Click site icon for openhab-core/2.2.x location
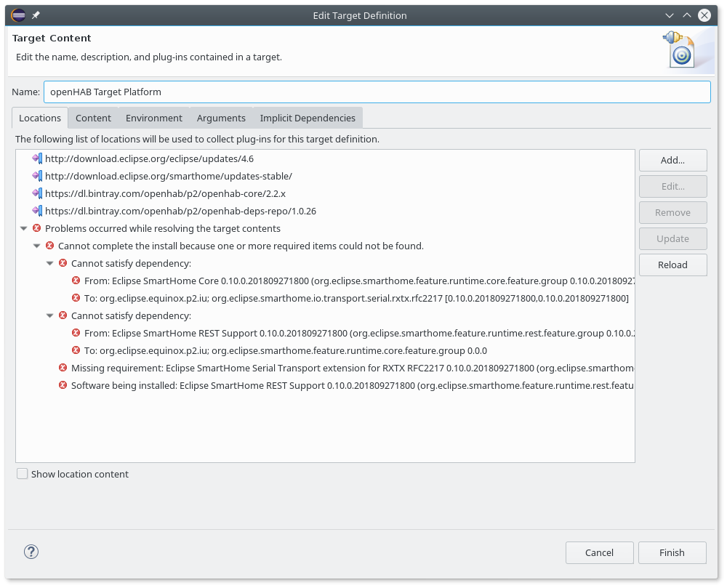Screen dimensions: 727x588 coord(37,193)
